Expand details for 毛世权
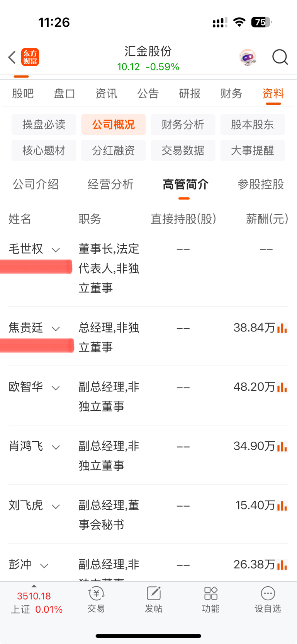The width and height of the screenshot is (297, 644). (x=56, y=250)
